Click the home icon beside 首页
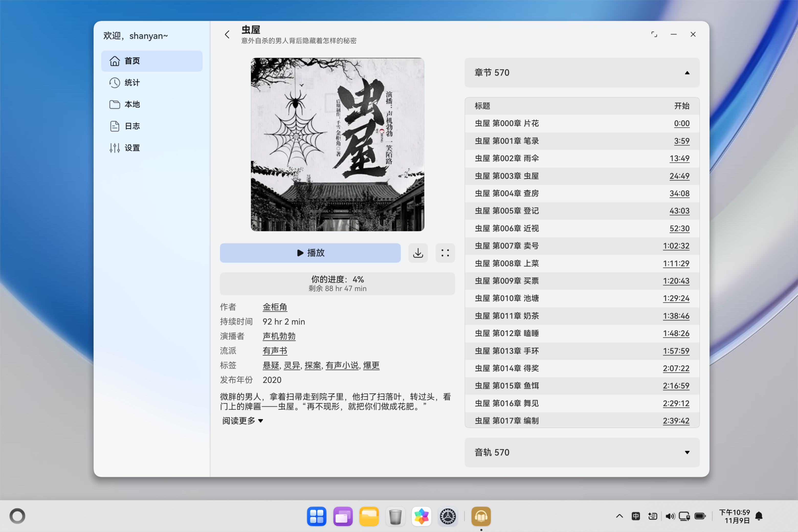798x532 pixels. (x=115, y=61)
